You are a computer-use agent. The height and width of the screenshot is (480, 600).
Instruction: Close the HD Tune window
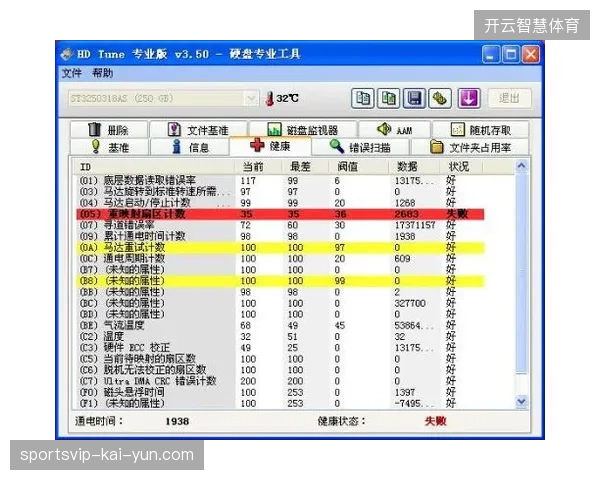point(531,54)
